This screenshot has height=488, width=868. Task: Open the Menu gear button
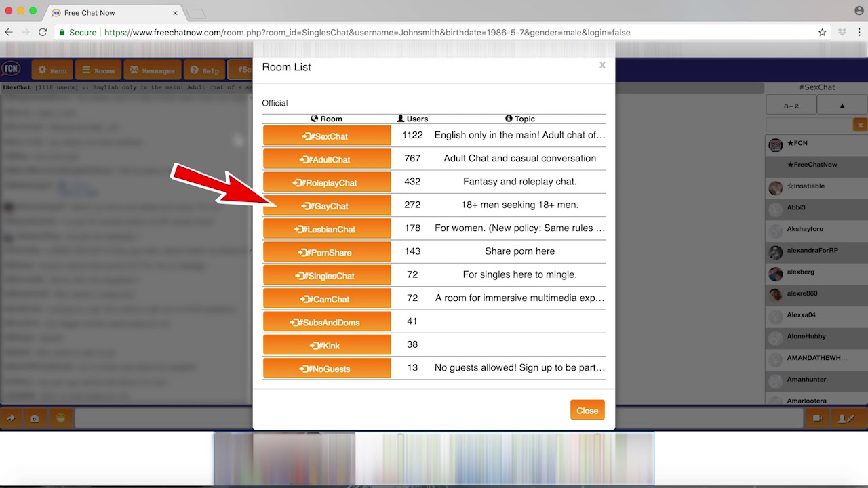tap(52, 70)
